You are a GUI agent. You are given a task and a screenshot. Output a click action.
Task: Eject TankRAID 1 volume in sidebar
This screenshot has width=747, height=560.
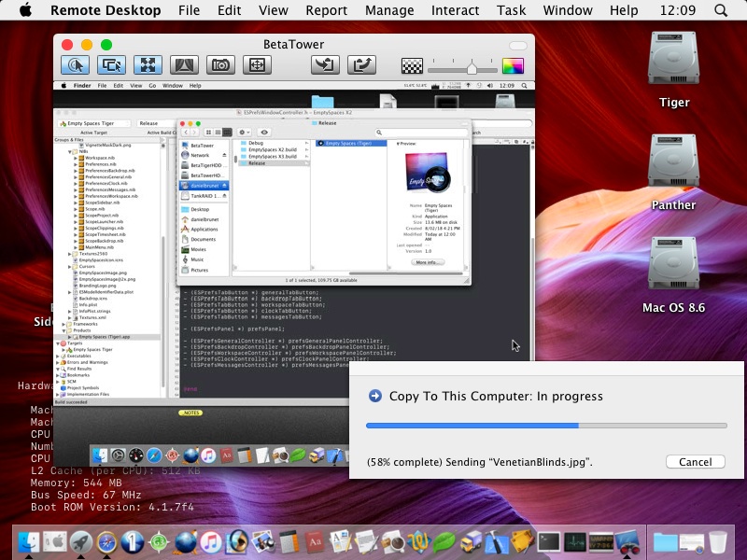224,196
